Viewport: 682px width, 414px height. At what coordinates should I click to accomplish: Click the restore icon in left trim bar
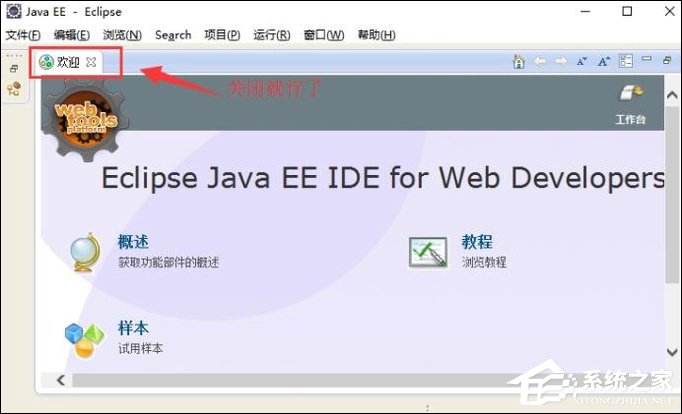(x=14, y=69)
